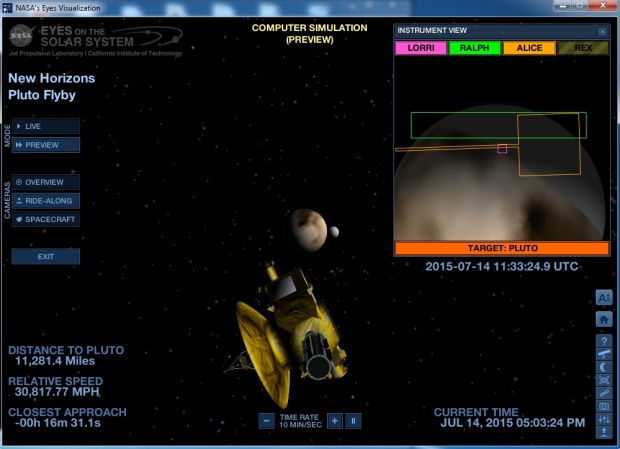This screenshot has height=449, width=620.
Task: Click the 30,817.77 MPH speed value
Action: tap(57, 392)
